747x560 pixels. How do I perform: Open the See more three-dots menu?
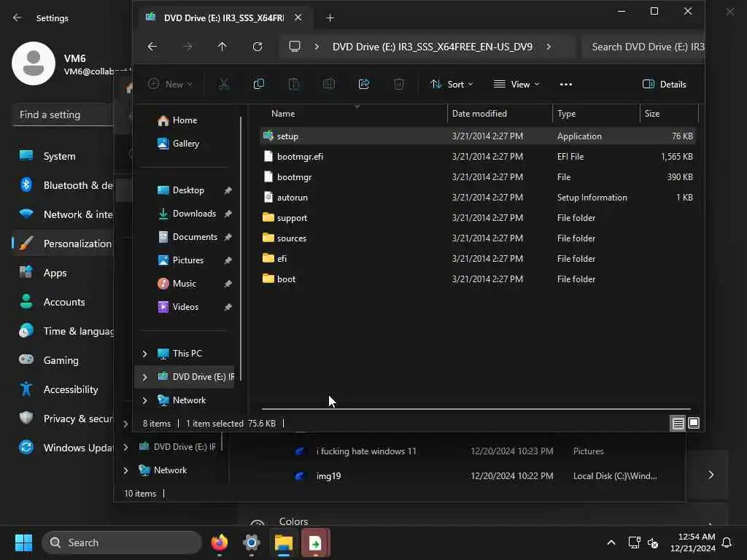(566, 85)
